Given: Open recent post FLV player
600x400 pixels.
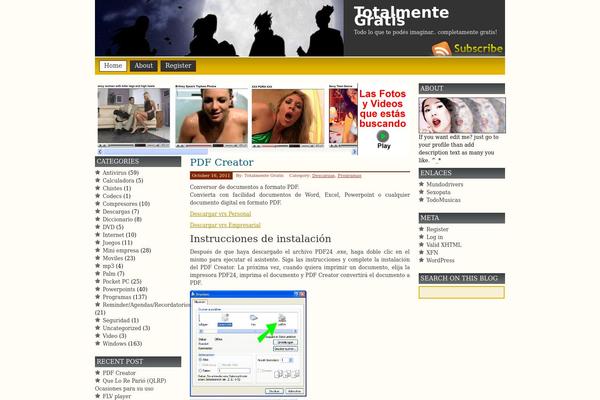Looking at the screenshot, I should pos(117,396).
